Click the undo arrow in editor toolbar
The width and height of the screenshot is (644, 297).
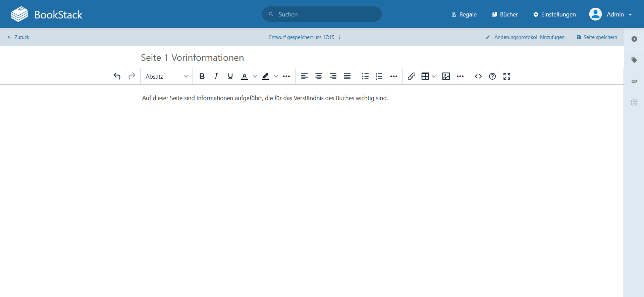[117, 76]
